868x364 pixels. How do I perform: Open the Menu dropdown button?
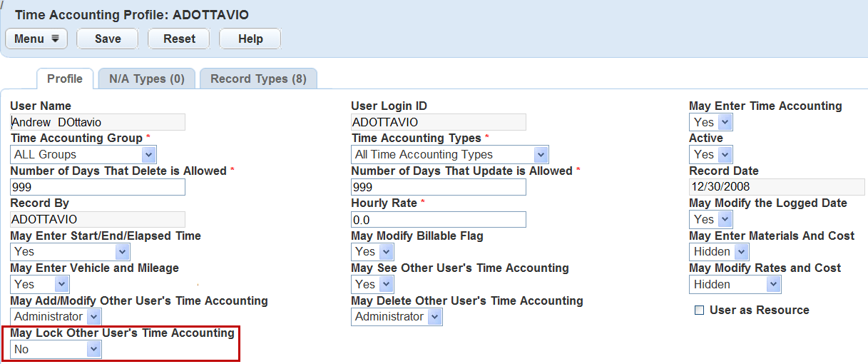pos(36,39)
